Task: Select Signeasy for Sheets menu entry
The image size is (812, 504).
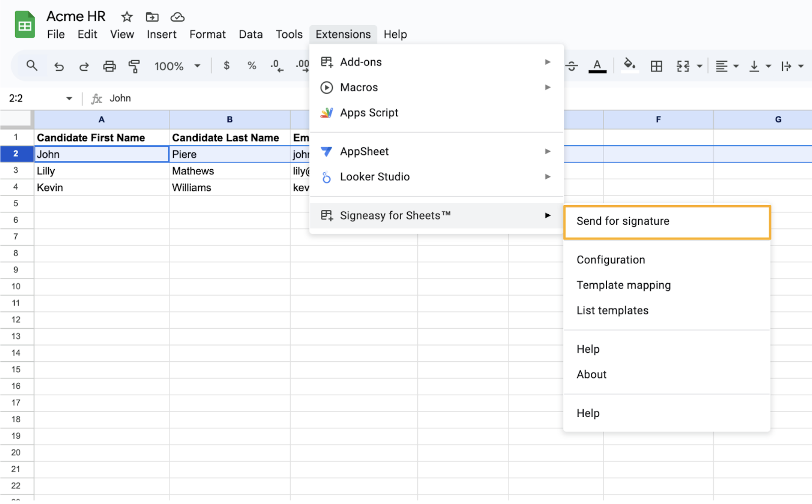Action: point(436,216)
